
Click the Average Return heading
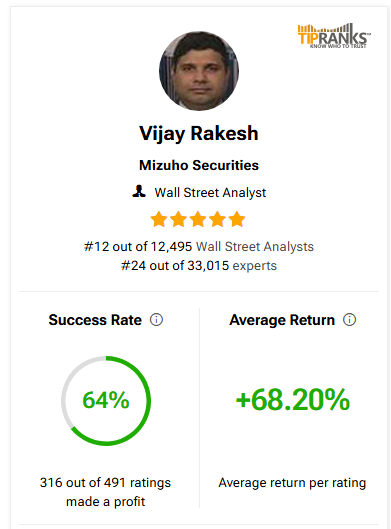click(282, 320)
